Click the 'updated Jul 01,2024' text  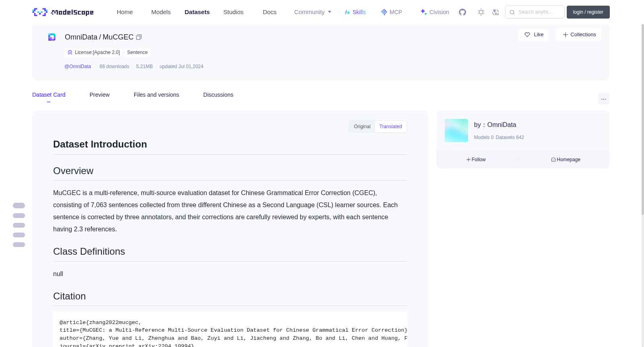(182, 66)
